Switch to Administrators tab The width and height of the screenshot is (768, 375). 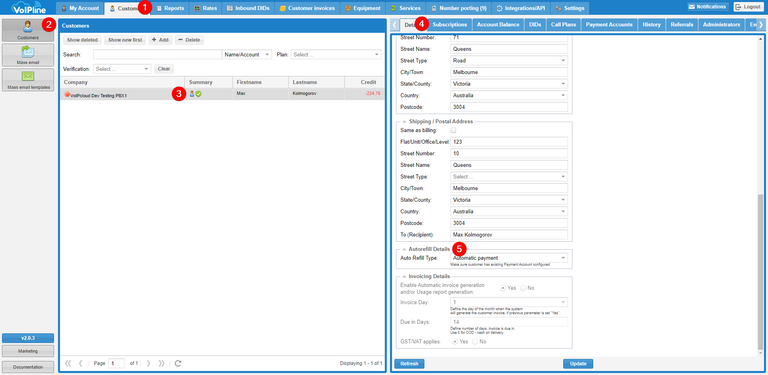(x=721, y=24)
